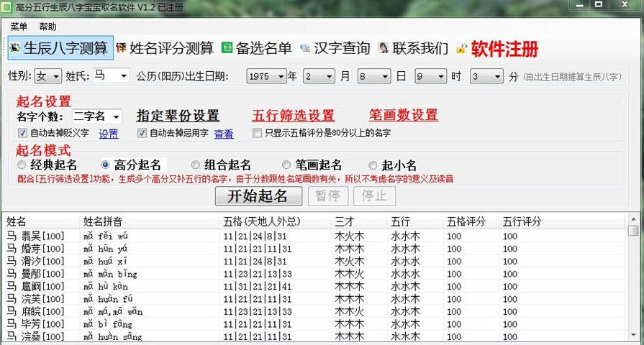Enable 只显示五格评分是80分以上的名字 checkbox
The height and width of the screenshot is (345, 644).
(x=257, y=133)
